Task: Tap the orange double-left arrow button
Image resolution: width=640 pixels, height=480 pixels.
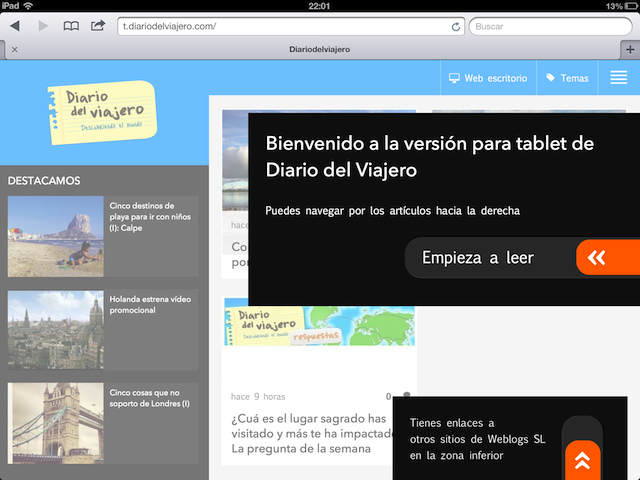Action: coord(608,258)
